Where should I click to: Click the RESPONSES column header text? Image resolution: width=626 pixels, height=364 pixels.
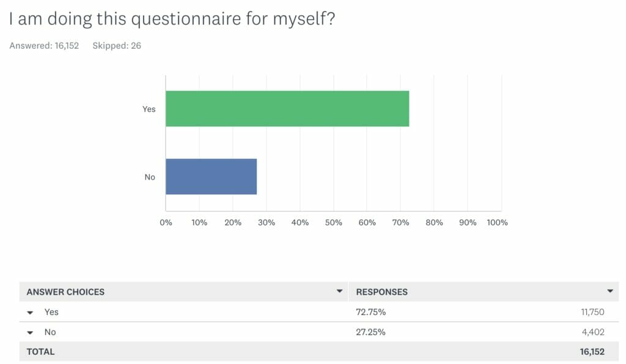(x=381, y=292)
